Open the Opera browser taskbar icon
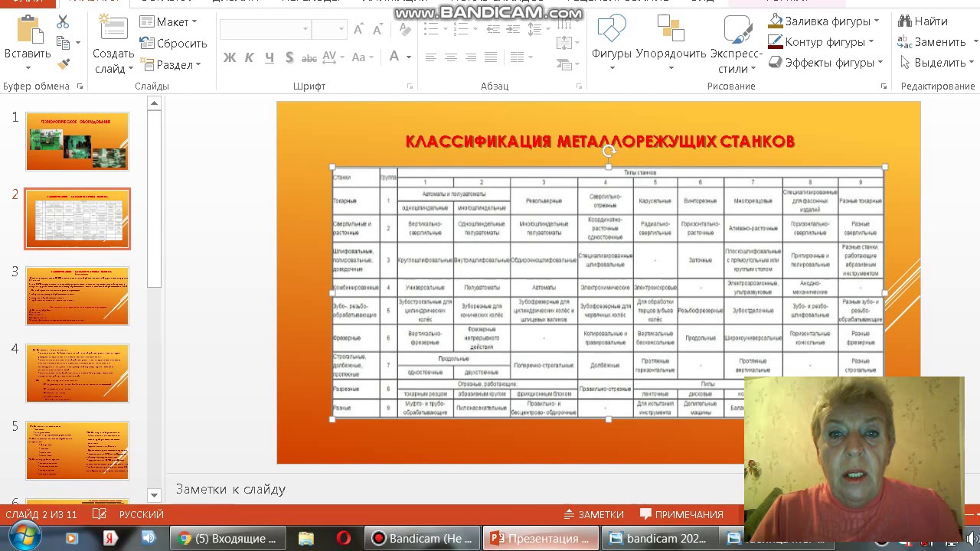 pos(344,539)
